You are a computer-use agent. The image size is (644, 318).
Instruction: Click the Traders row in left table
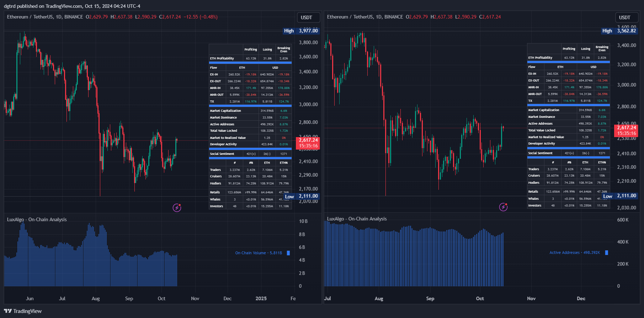pos(250,170)
